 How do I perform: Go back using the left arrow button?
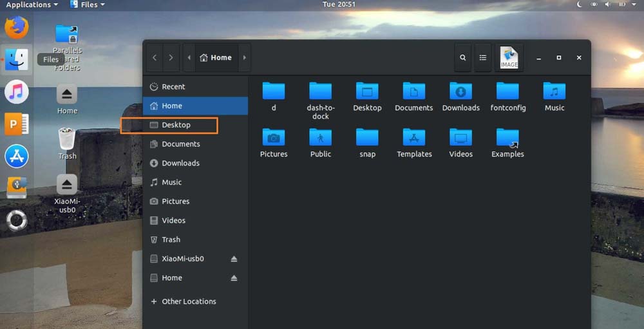155,58
